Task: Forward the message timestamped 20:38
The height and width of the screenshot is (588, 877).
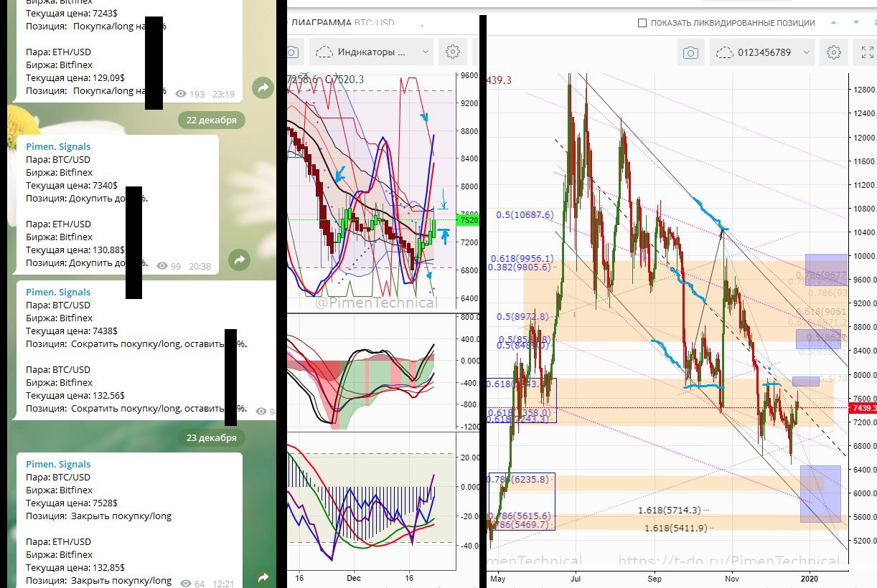Action: (240, 260)
